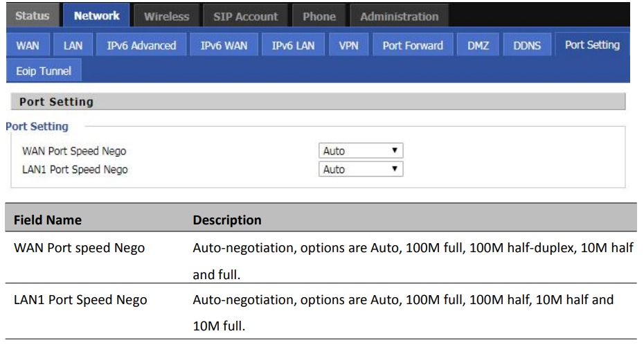Select the Port Setting sub-tab
Viewport: 644px width, 345px height.
click(x=592, y=45)
